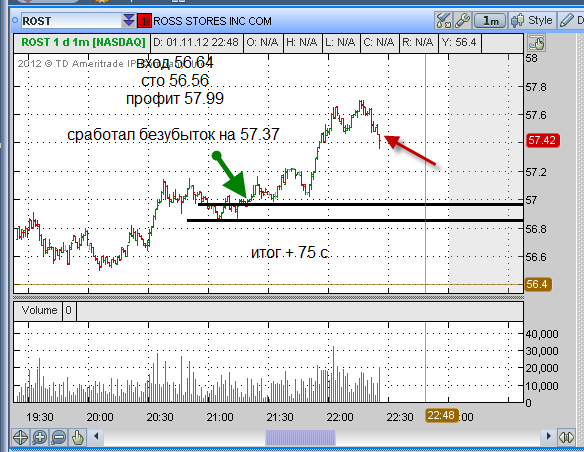Click the O: N/A open readout
The image size is (584, 452).
click(x=263, y=43)
